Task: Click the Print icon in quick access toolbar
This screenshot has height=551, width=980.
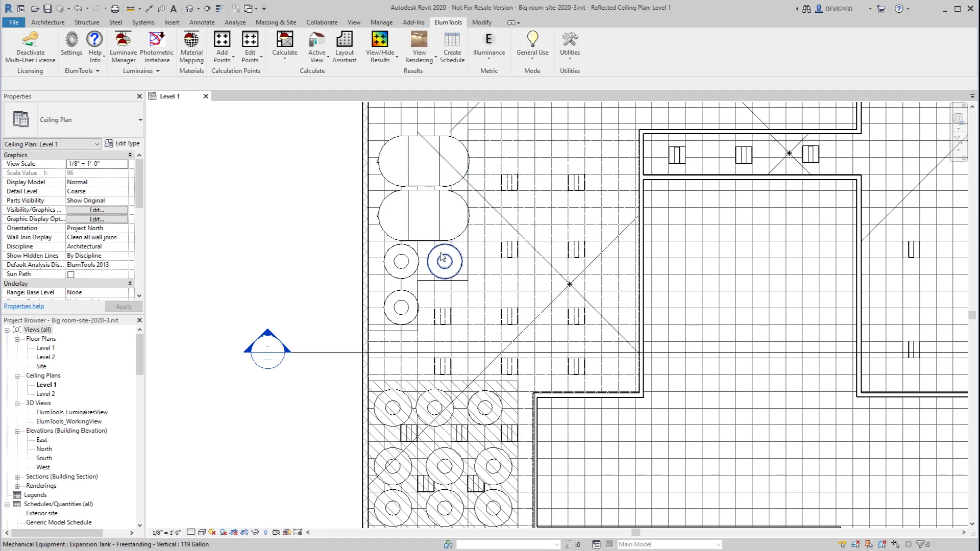Action: 115,9
